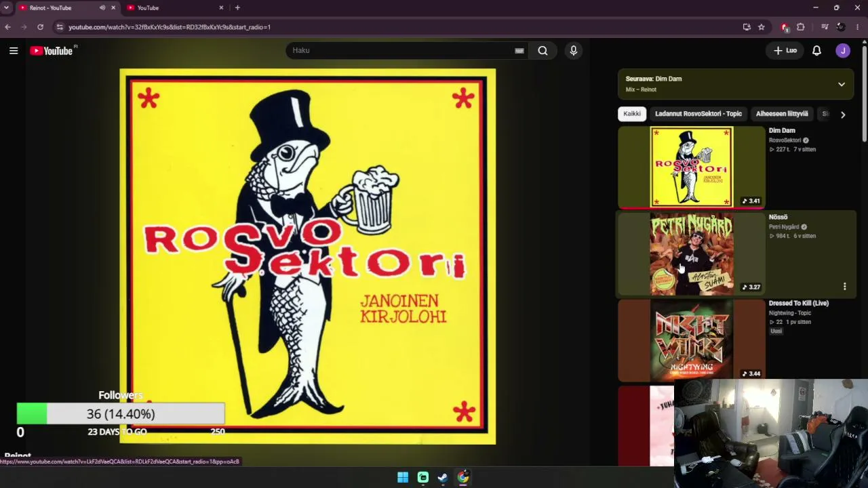Open options menu for the Nössö video
The height and width of the screenshot is (488, 868).
click(x=844, y=287)
